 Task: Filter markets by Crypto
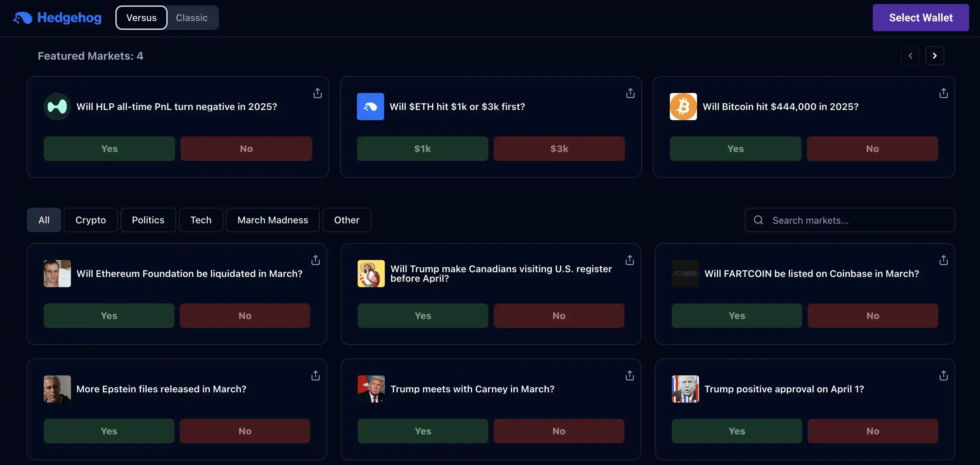[91, 220]
